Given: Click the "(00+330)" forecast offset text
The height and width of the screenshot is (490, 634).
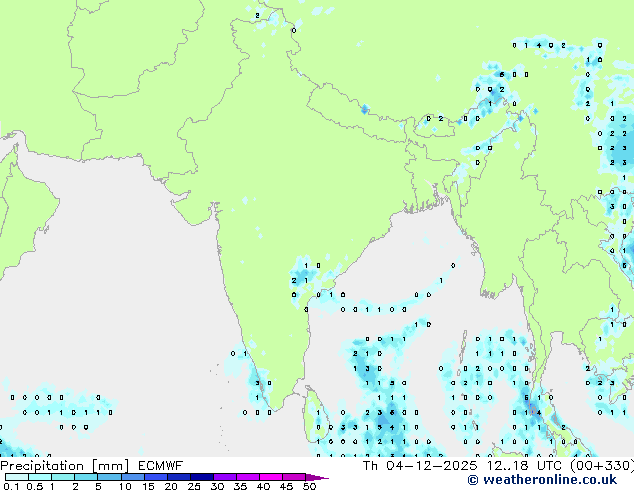Looking at the screenshot, I should [602, 466].
